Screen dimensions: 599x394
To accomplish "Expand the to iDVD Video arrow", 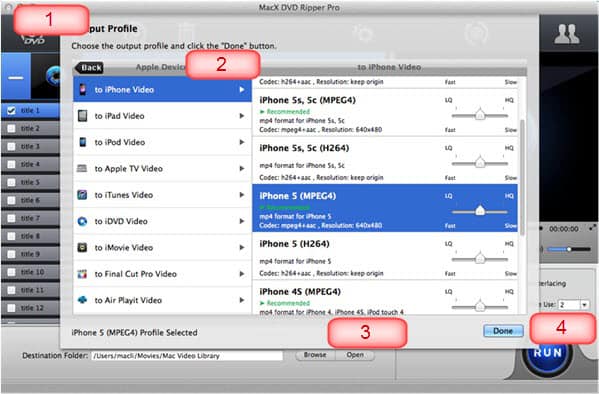I will coord(241,221).
